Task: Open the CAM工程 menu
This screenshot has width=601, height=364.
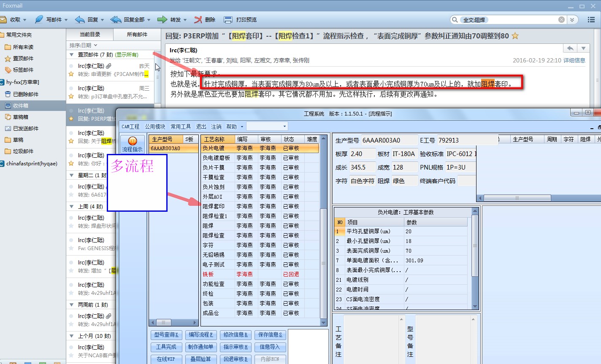Action: pyautogui.click(x=130, y=127)
